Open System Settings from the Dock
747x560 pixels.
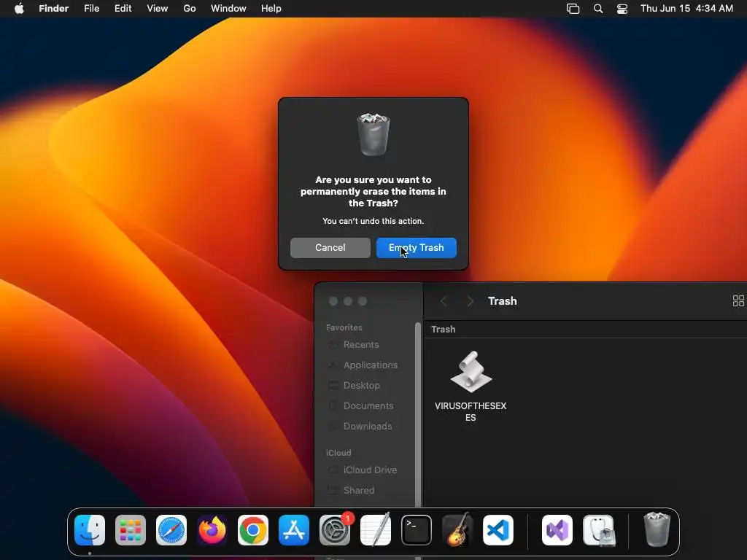coord(335,530)
